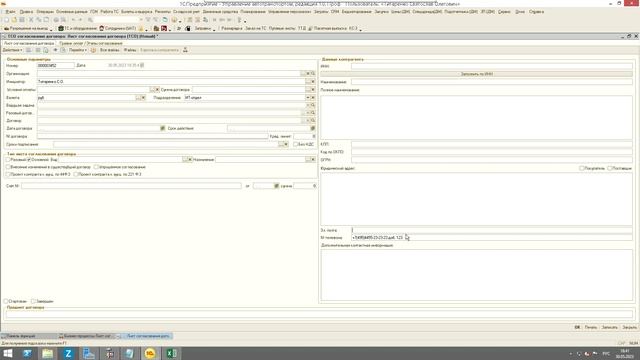This screenshot has height=360, width=640.
Task: Open the calendar icon next to document Дата
Action: coord(142,65)
